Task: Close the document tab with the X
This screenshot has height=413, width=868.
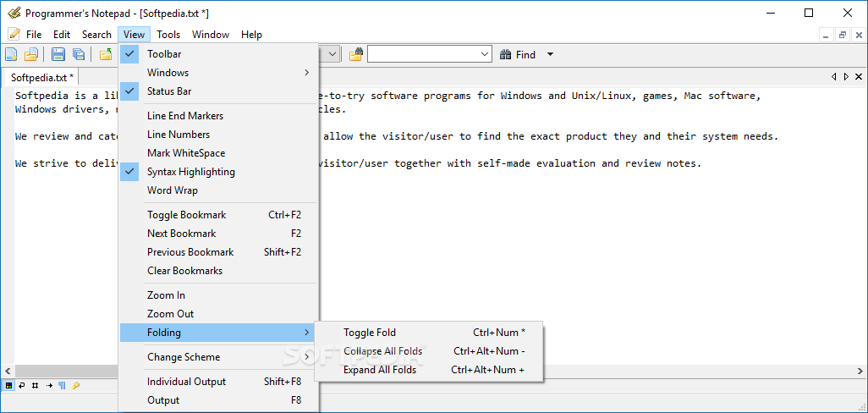Action: 859,77
